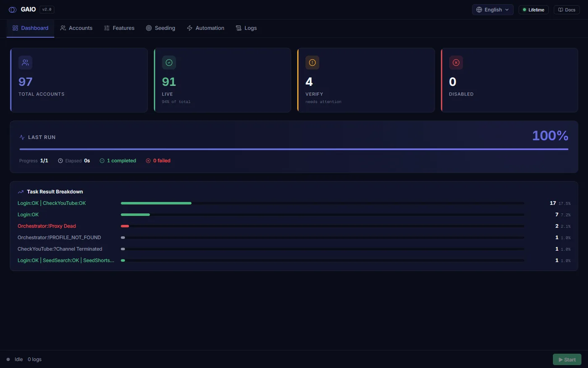This screenshot has width=588, height=368.
Task: Select 'CheckYouTube:?Channel Terminated' row
Action: click(294, 249)
